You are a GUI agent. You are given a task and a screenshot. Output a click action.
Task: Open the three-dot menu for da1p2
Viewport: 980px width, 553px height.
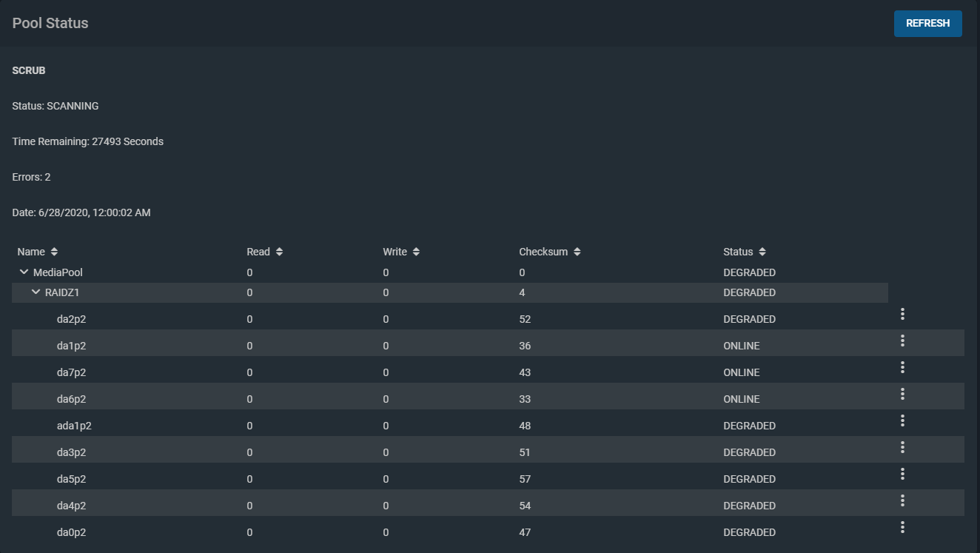click(902, 341)
